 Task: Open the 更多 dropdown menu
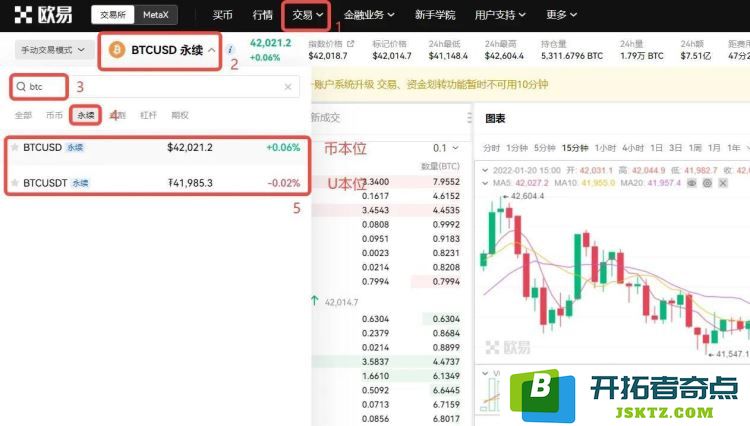(x=562, y=15)
